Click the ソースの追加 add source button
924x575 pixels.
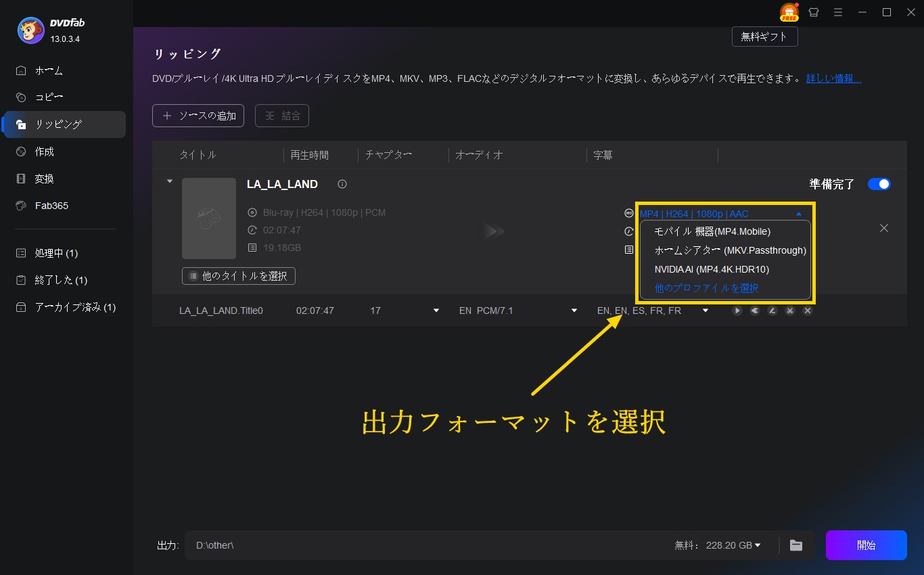198,116
